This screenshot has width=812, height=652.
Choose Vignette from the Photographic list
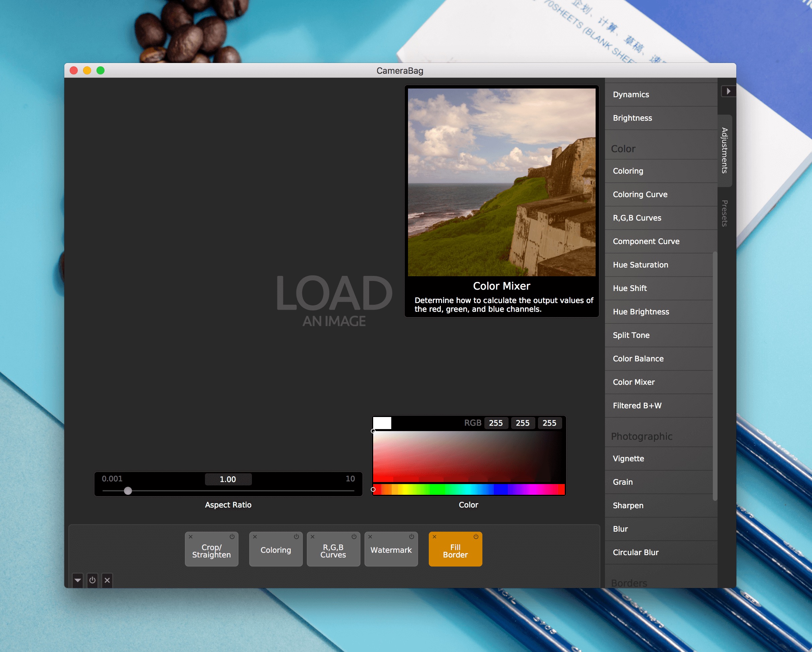point(628,459)
